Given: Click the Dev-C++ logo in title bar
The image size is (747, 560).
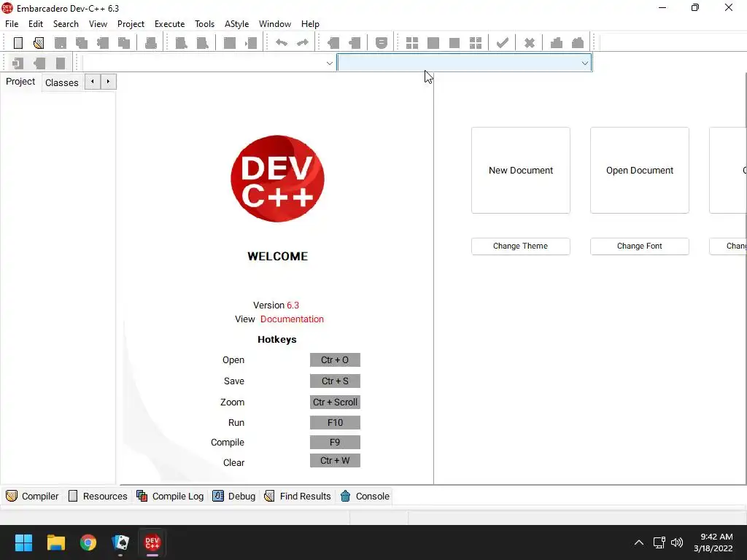Looking at the screenshot, I should 7,8.
